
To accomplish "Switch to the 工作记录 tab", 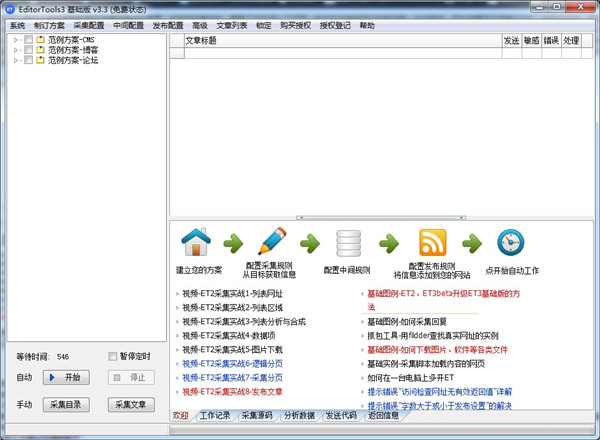I will pos(215,416).
